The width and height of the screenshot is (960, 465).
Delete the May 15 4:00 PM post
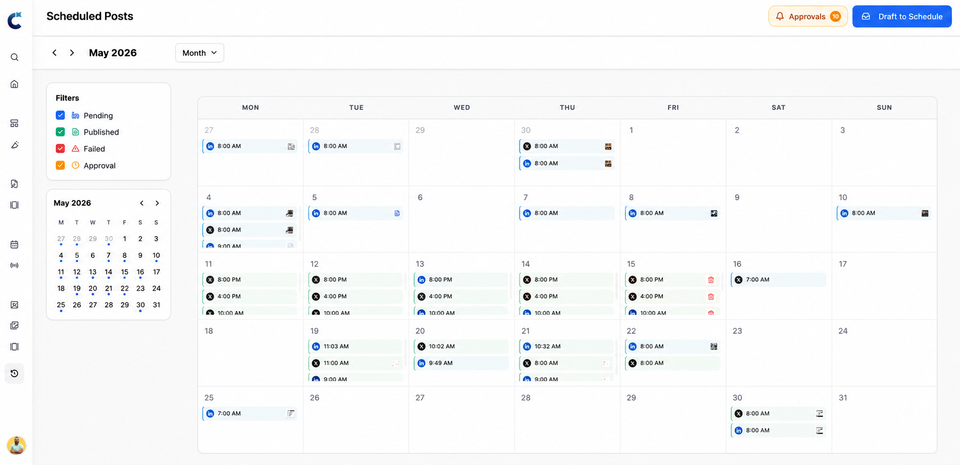tap(711, 297)
